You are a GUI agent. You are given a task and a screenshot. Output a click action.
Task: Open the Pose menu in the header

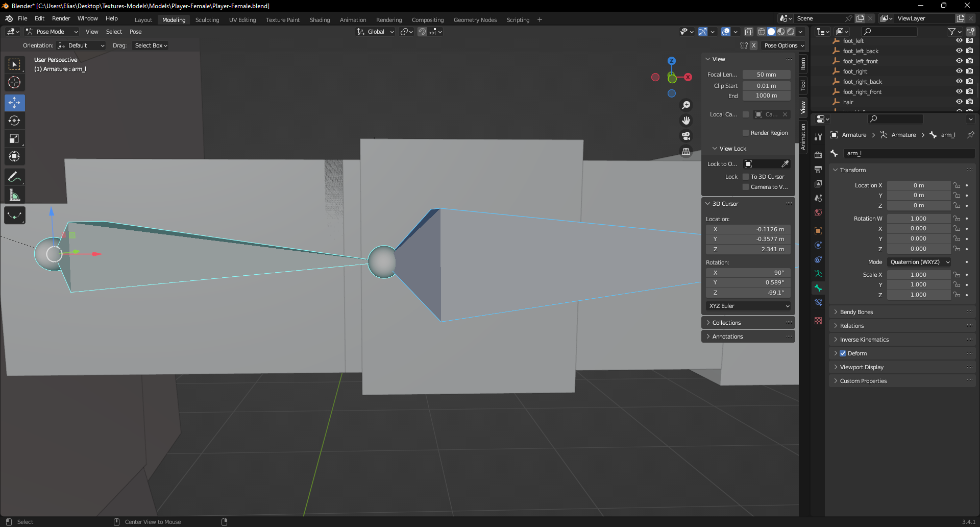(135, 31)
